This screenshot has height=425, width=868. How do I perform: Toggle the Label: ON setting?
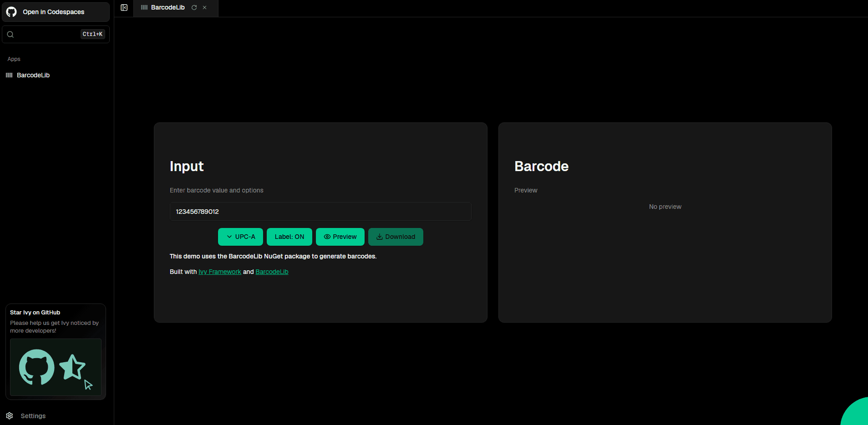(x=289, y=237)
